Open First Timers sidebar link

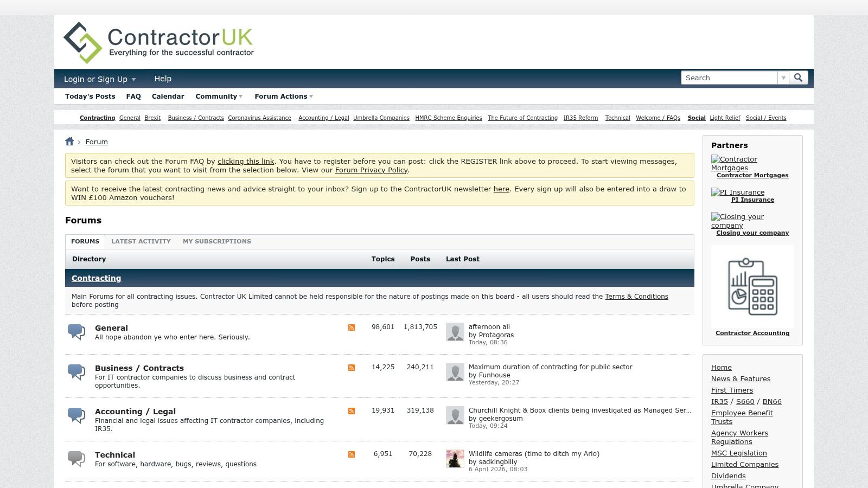[x=732, y=390]
